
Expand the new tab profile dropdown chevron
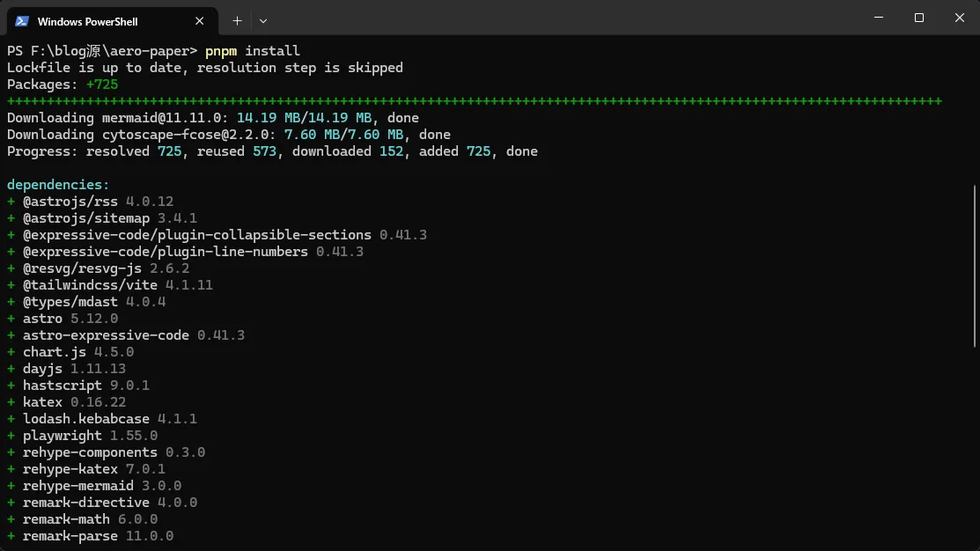click(263, 20)
